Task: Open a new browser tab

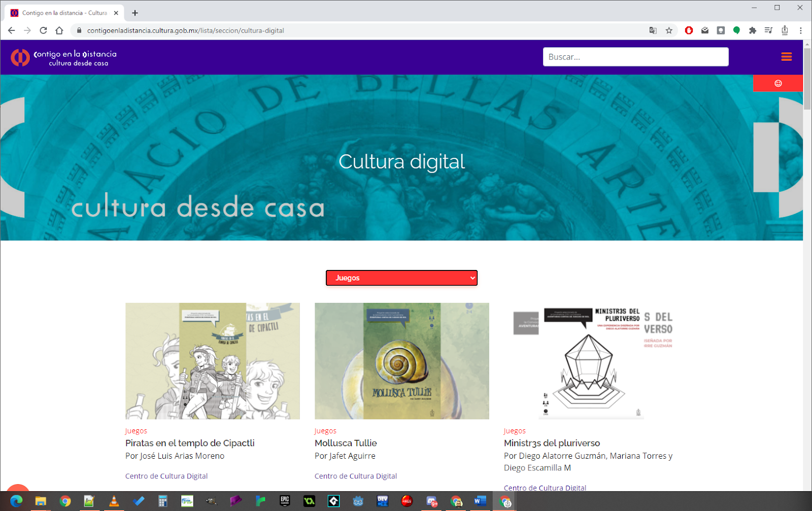Action: (x=135, y=13)
